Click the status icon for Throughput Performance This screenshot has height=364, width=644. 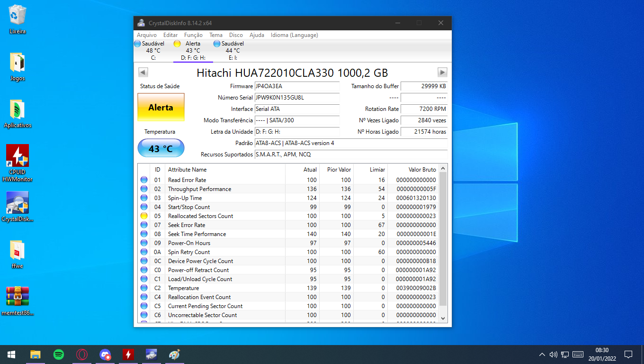point(144,189)
